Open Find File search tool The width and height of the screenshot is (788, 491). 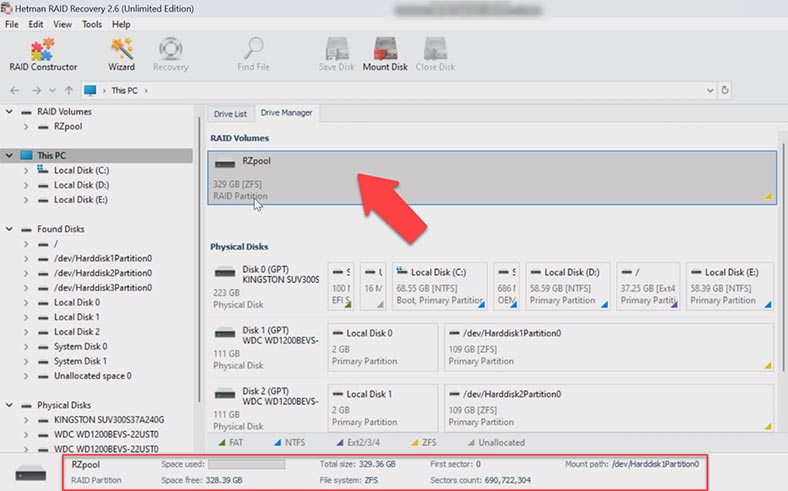pyautogui.click(x=253, y=54)
